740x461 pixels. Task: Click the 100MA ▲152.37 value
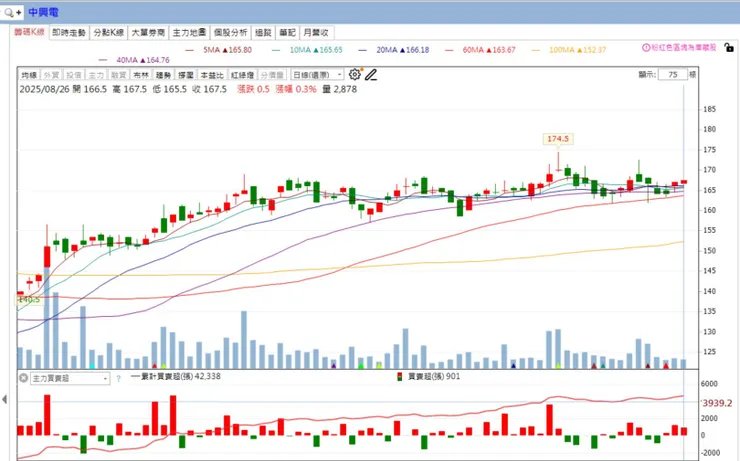(578, 50)
